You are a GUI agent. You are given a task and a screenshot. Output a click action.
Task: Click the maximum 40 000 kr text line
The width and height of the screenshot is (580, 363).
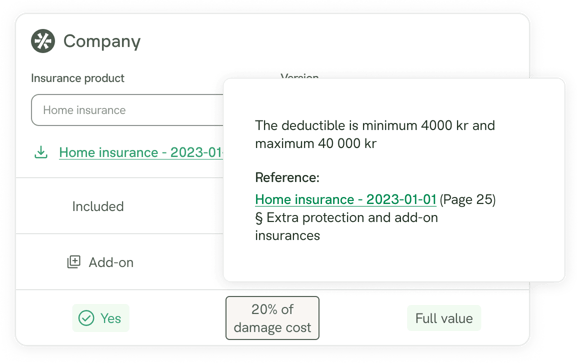click(x=316, y=144)
